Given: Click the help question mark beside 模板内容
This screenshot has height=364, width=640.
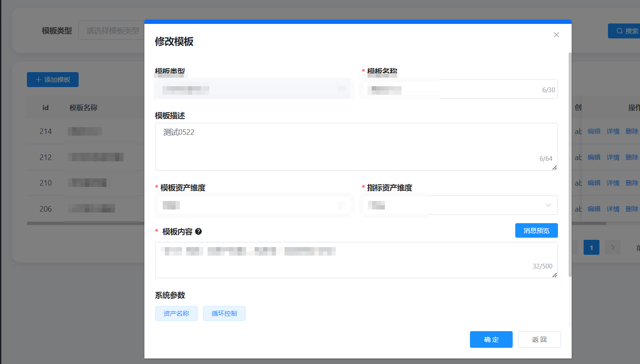Looking at the screenshot, I should tap(198, 232).
